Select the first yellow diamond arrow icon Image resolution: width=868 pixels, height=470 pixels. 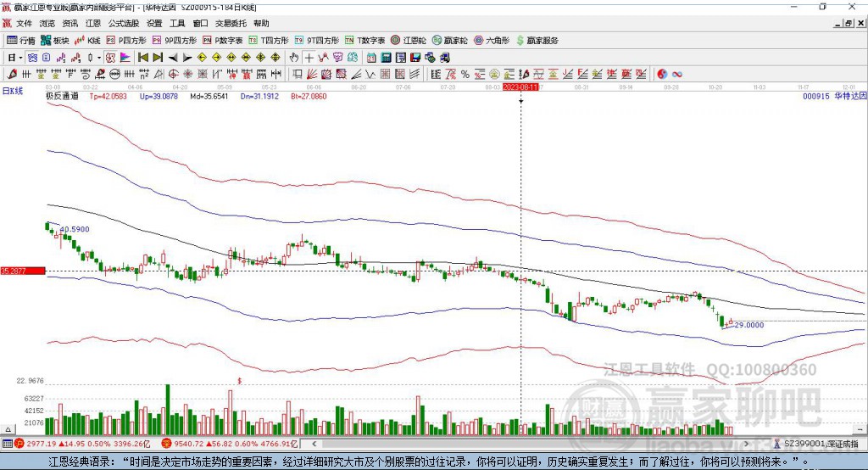[x=202, y=58]
